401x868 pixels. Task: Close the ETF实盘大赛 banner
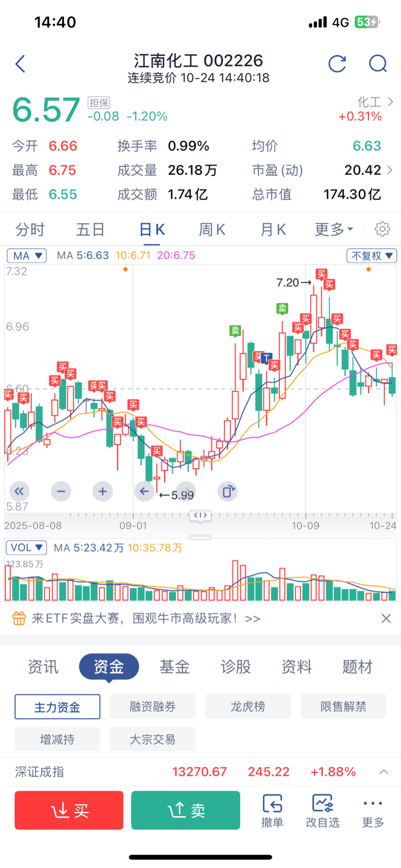386,619
